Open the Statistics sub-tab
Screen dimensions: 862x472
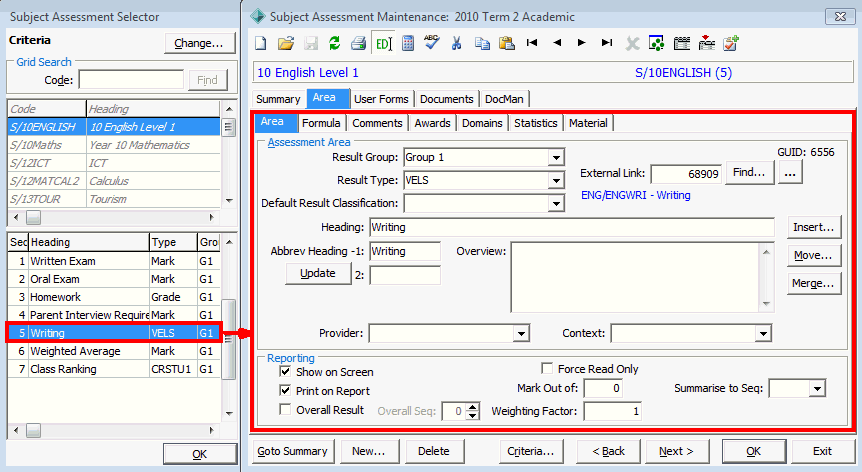(536, 123)
